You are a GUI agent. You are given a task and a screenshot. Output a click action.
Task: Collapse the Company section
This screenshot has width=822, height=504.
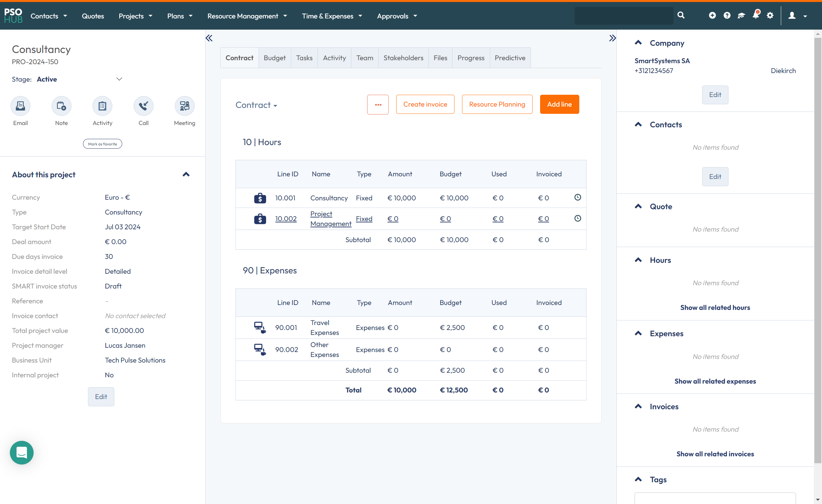[638, 43]
